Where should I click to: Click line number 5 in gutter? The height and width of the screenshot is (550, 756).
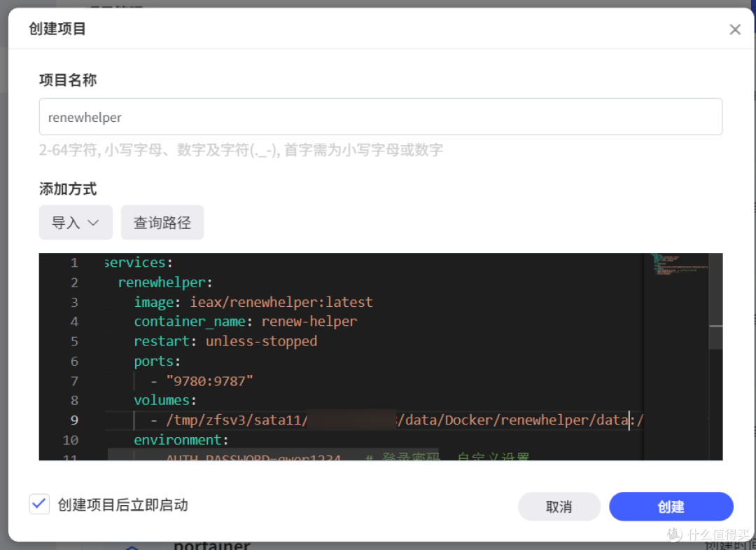(74, 341)
